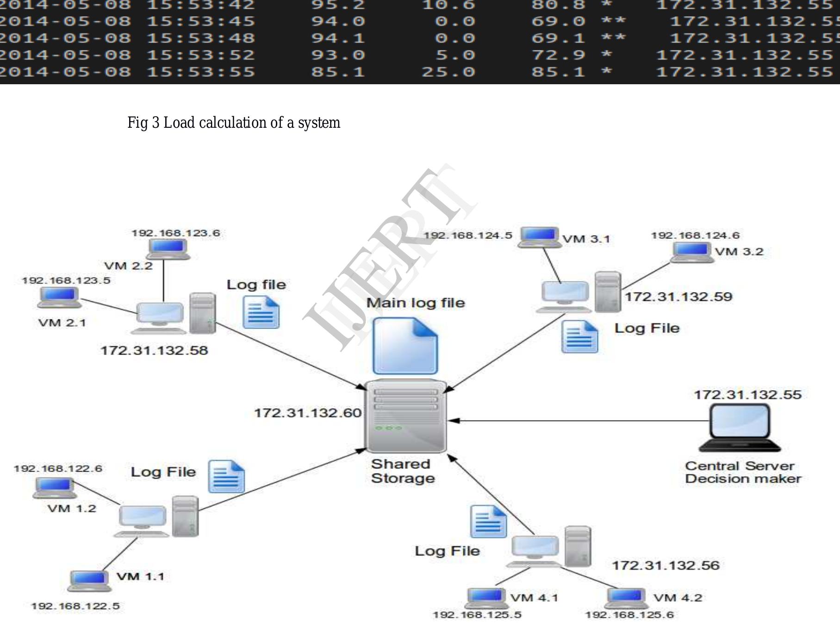This screenshot has height=642, width=840.
Task: Click the IP label 192.168.125.6
Action: [x=629, y=615]
